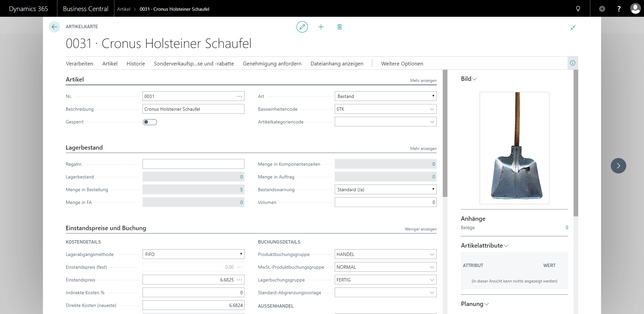
Task: Go to next record arrow
Action: tap(618, 166)
